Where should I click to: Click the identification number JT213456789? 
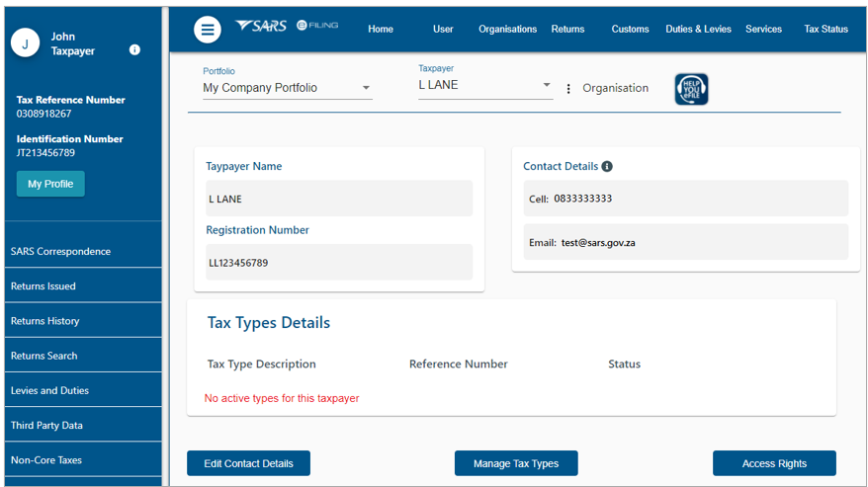[x=45, y=153]
